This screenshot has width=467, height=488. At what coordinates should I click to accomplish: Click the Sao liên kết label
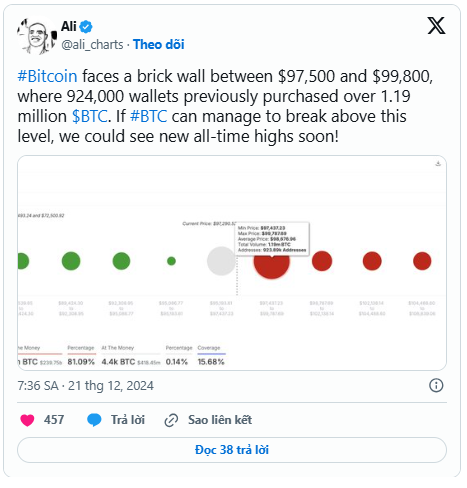220,420
